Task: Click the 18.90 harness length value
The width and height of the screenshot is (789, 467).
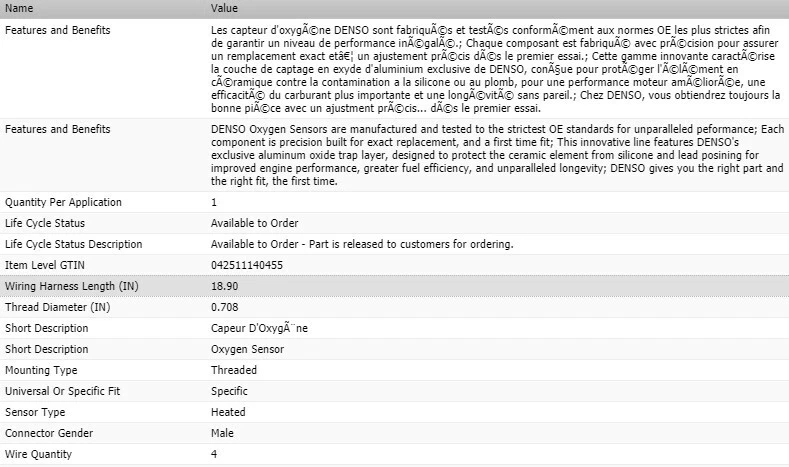Action: tap(224, 286)
